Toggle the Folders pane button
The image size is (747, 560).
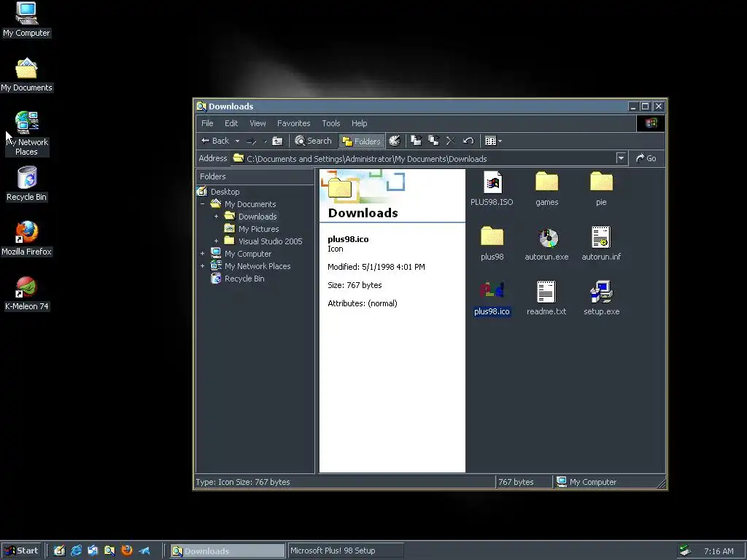[x=362, y=141]
